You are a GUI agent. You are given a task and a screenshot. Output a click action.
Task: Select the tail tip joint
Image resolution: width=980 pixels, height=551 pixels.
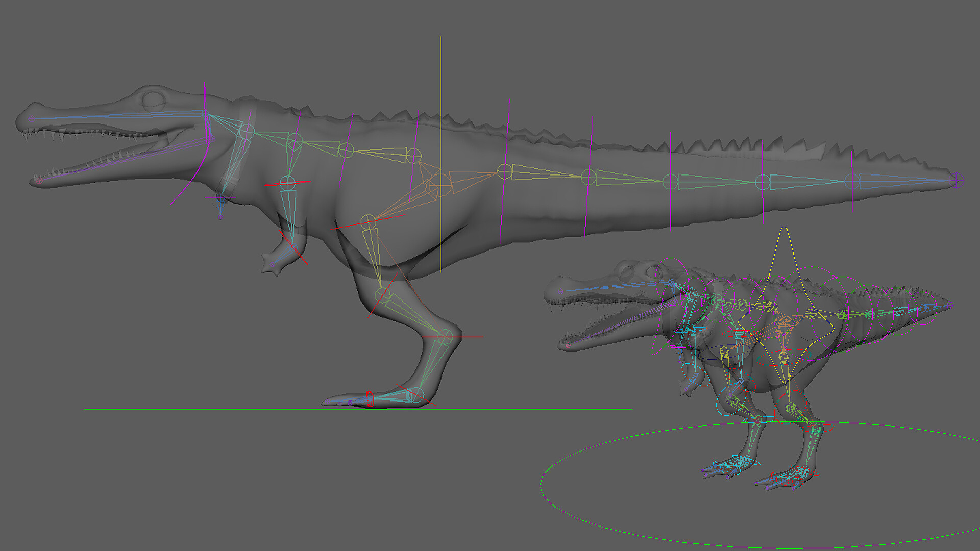(957, 180)
